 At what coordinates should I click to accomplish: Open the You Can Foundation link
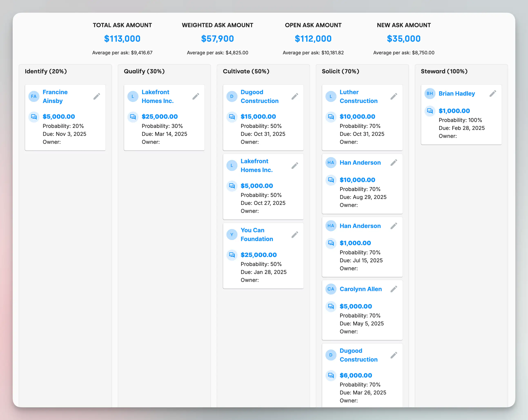tap(257, 235)
